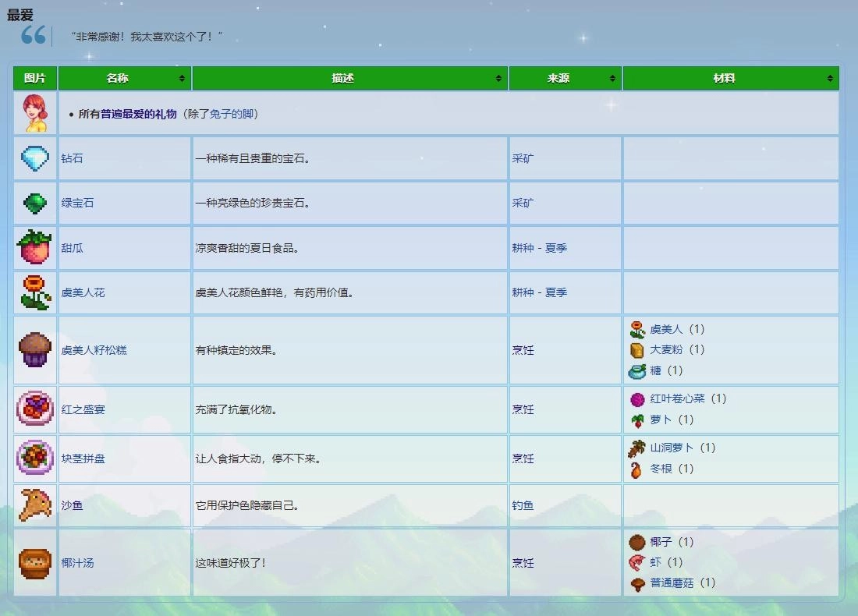Click the 大麦粉 ingredient link
Viewport: 858px width, 616px height.
coord(666,349)
